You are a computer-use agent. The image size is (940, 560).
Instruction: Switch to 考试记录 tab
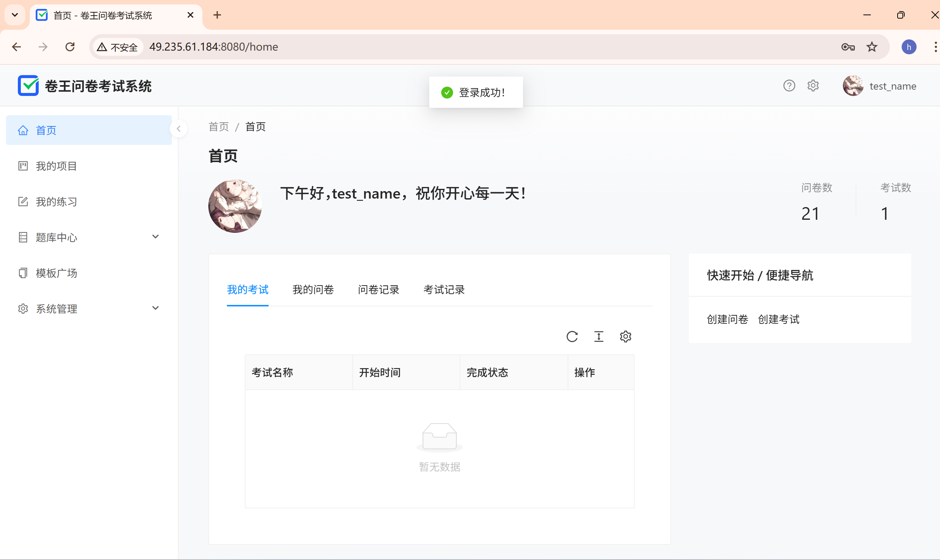point(444,290)
